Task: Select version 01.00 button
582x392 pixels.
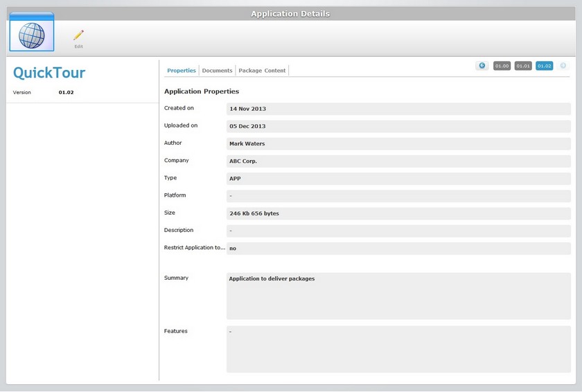Action: coord(502,66)
